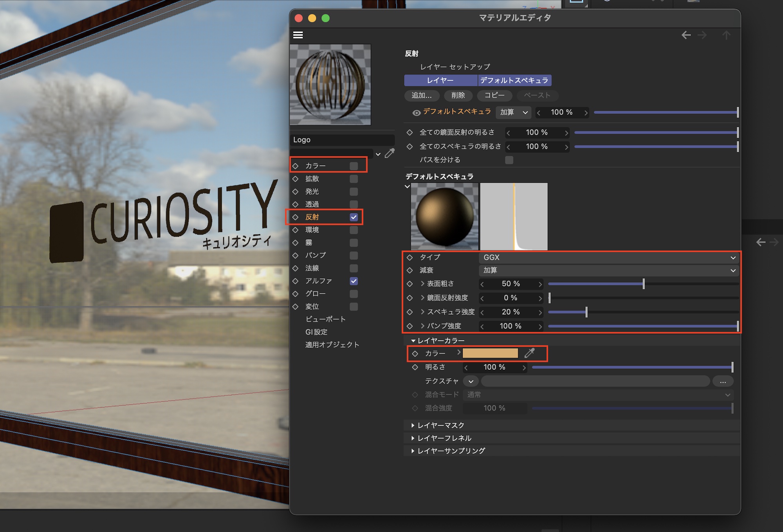The height and width of the screenshot is (532, 783).
Task: Click the 削除 button
Action: click(458, 96)
